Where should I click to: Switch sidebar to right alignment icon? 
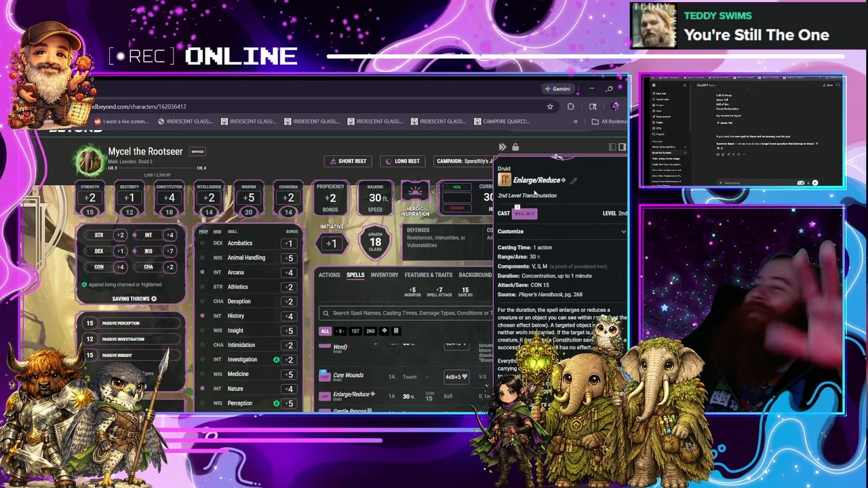(622, 147)
